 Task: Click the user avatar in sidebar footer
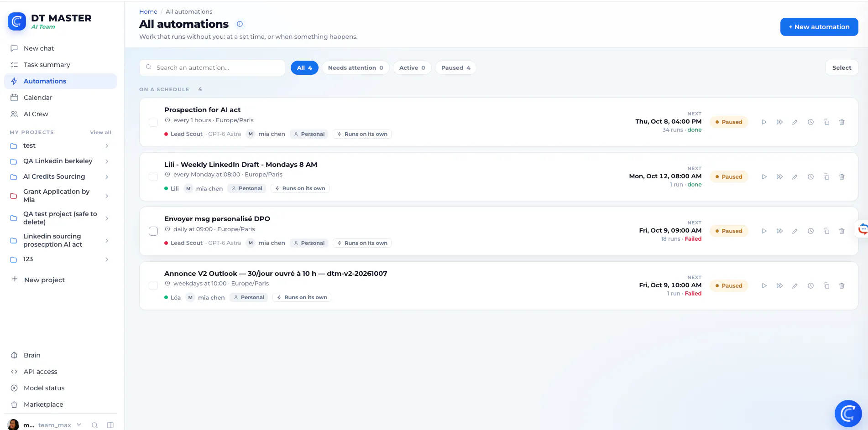[x=13, y=425]
